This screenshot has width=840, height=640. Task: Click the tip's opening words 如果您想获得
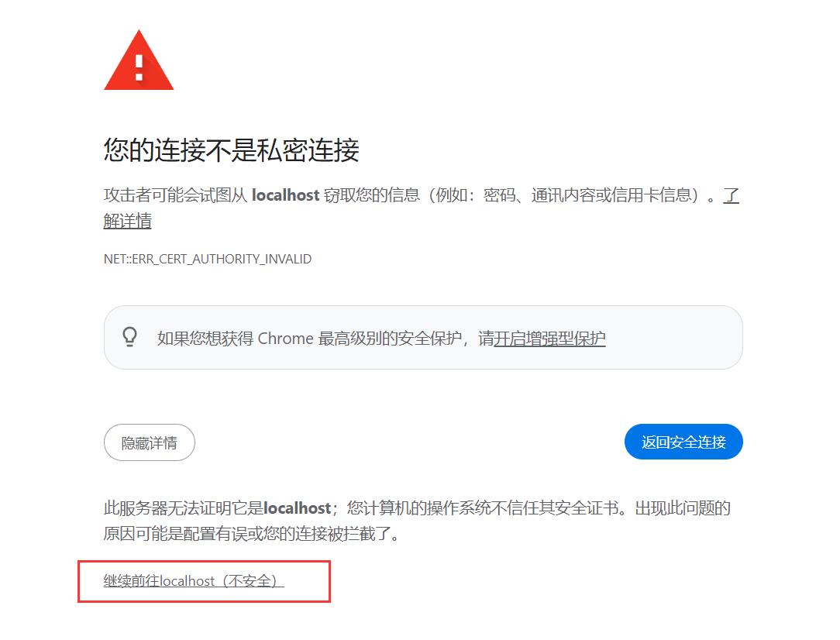205,339
